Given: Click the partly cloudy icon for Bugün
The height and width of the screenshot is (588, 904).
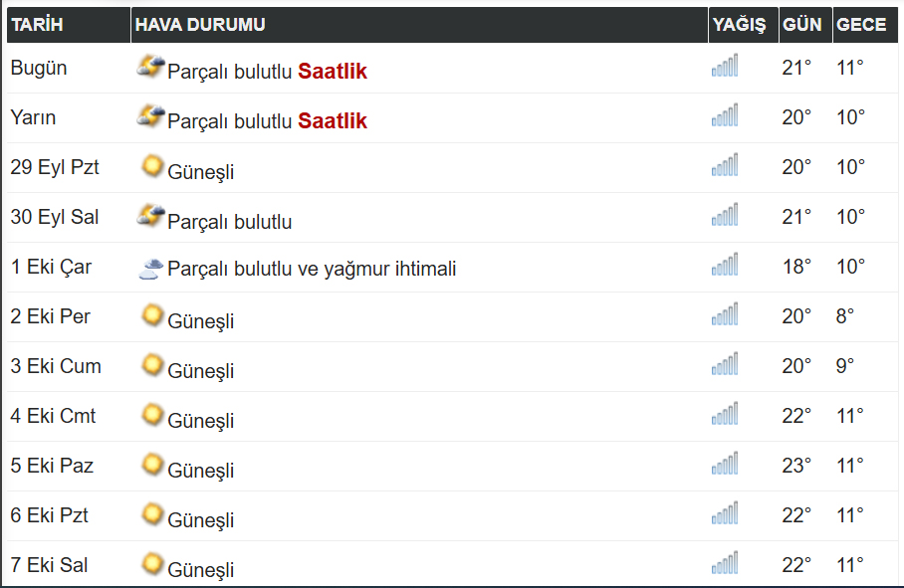Looking at the screenshot, I should [x=151, y=68].
